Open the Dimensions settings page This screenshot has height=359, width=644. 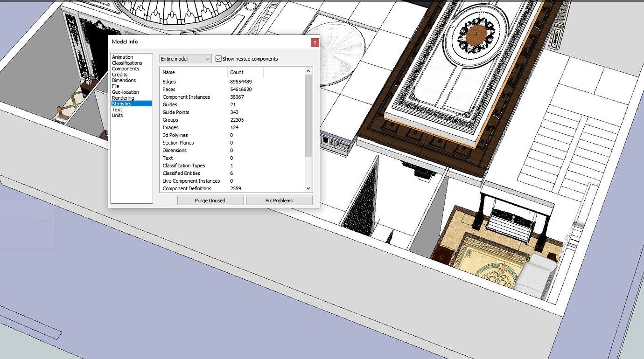tap(124, 80)
